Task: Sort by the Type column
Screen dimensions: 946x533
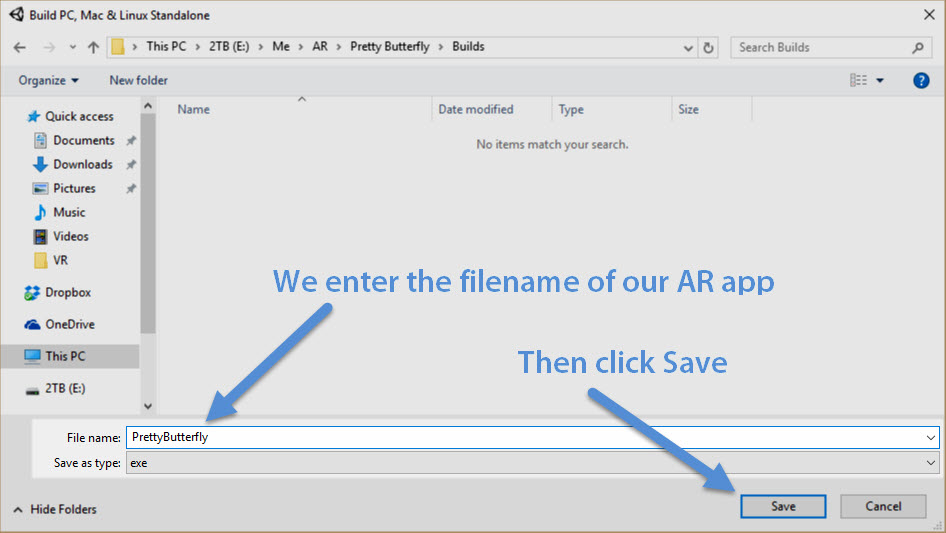Action: pos(571,109)
